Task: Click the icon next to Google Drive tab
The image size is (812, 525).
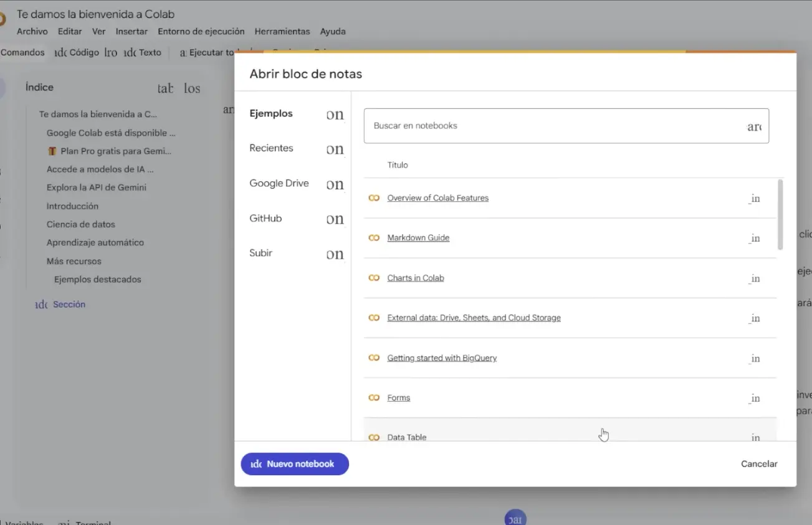Action: 335,184
